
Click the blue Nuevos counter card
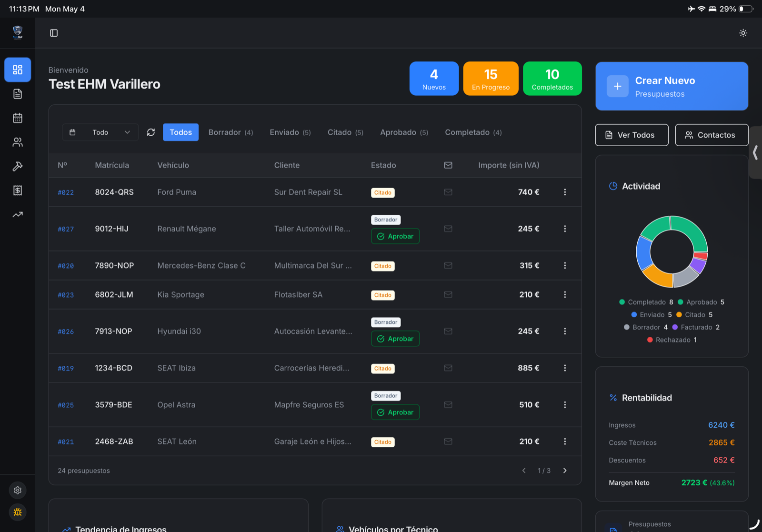(x=434, y=79)
